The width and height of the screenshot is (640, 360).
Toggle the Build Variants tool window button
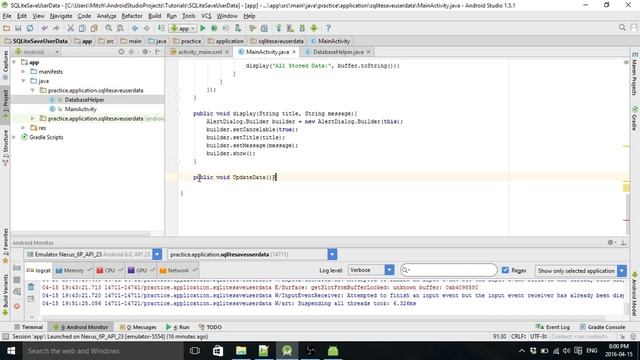pos(5,294)
